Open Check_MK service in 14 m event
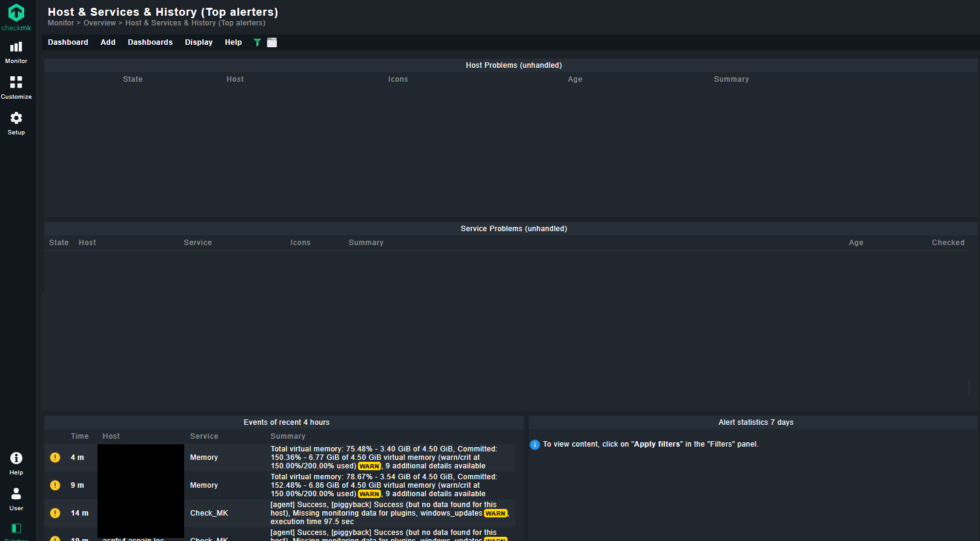 tap(209, 513)
